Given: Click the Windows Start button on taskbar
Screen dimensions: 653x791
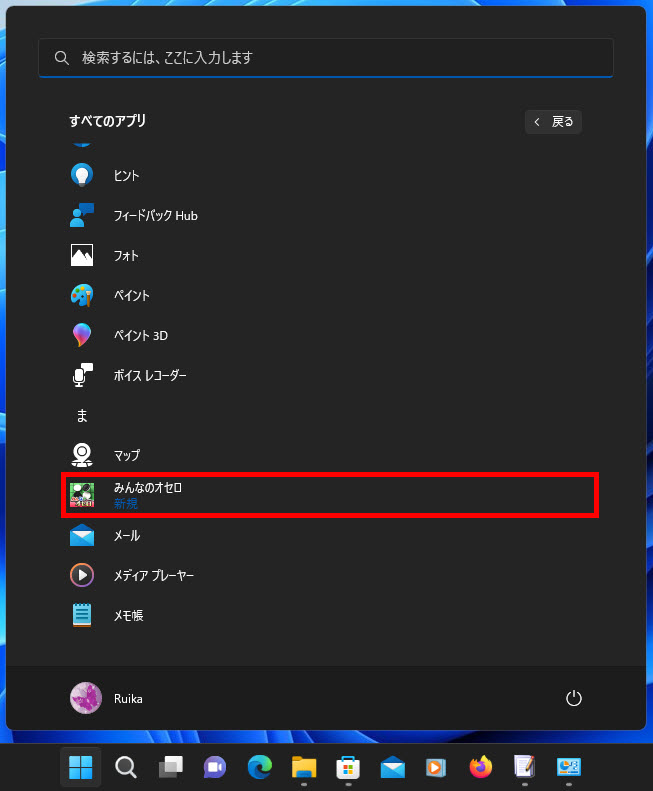Looking at the screenshot, I should [81, 767].
